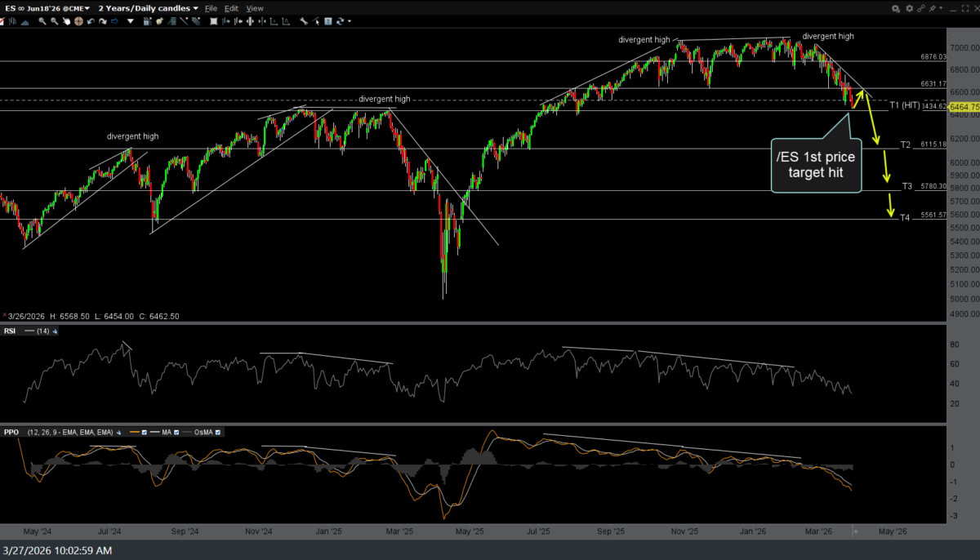Open the ES contract symbol dropdown
Viewport: 980px width, 560px height.
click(x=47, y=8)
